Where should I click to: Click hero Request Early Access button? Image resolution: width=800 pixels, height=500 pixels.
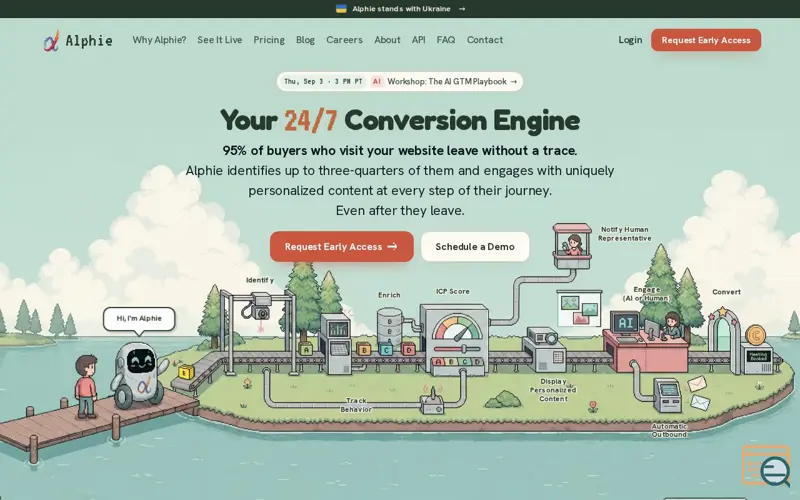341,246
